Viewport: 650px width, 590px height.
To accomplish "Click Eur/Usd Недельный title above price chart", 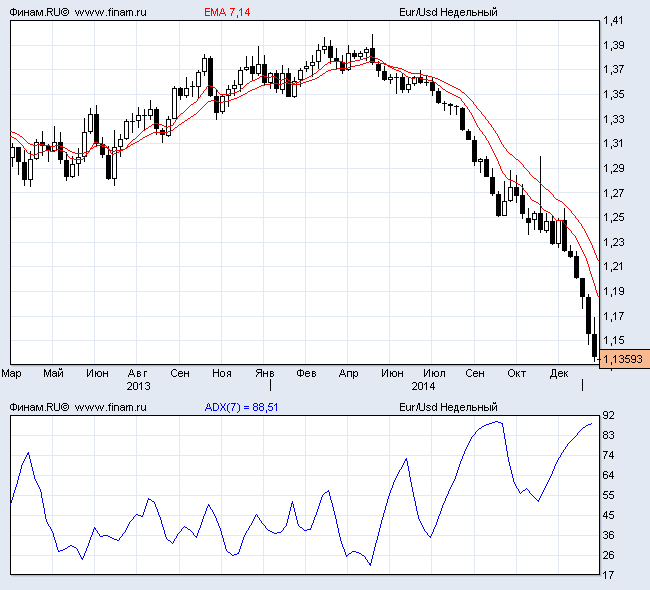I will click(x=447, y=12).
